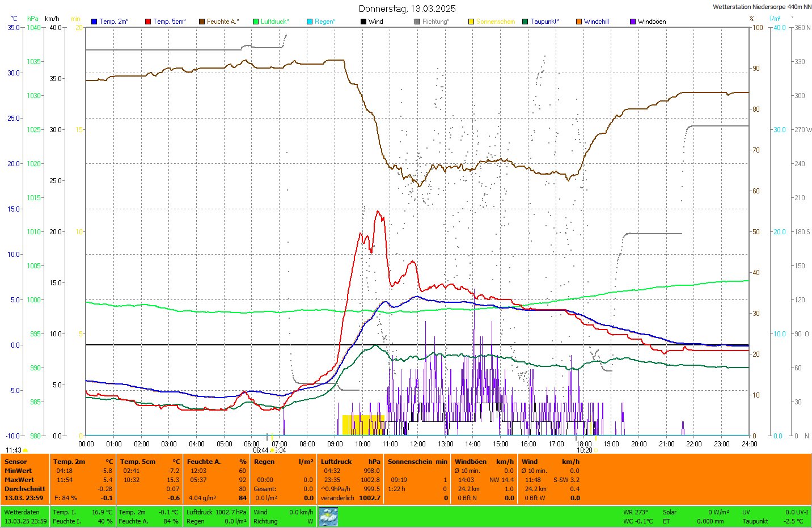Click the Windchill legend label
Image resolution: width=812 pixels, height=528 pixels.
(596, 22)
